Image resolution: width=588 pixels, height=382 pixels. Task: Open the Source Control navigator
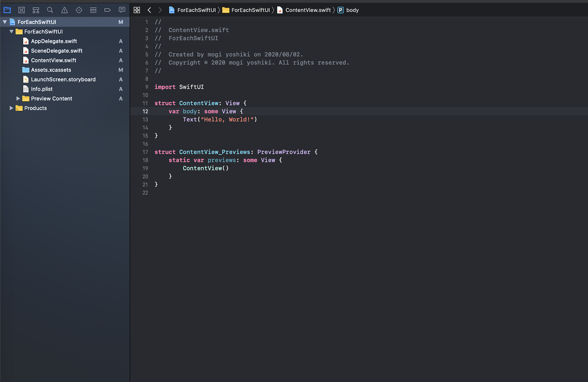[22, 10]
